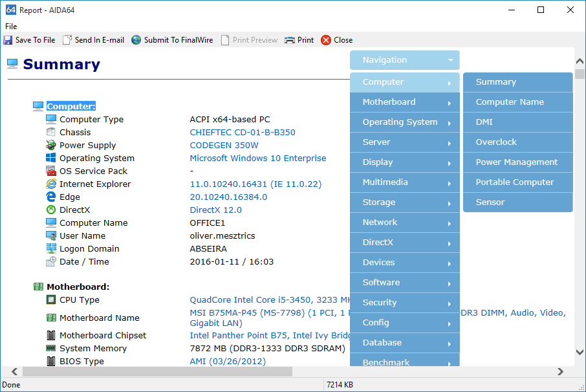
Task: Click the DirectX Xbox-style icon
Action: pyautogui.click(x=51, y=210)
